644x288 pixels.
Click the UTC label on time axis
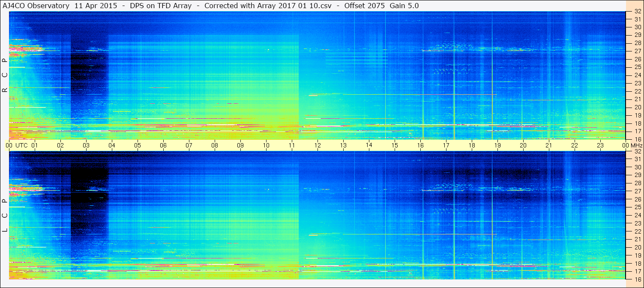click(21, 145)
